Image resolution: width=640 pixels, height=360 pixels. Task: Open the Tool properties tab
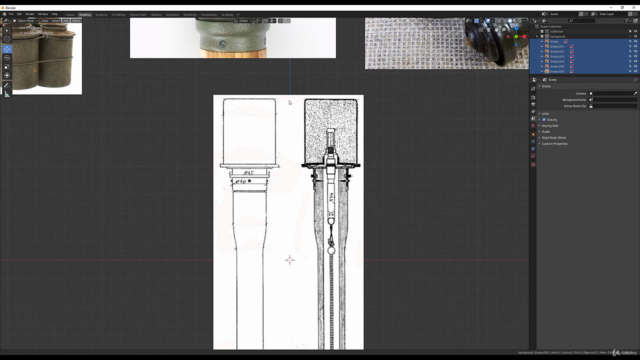click(x=533, y=89)
